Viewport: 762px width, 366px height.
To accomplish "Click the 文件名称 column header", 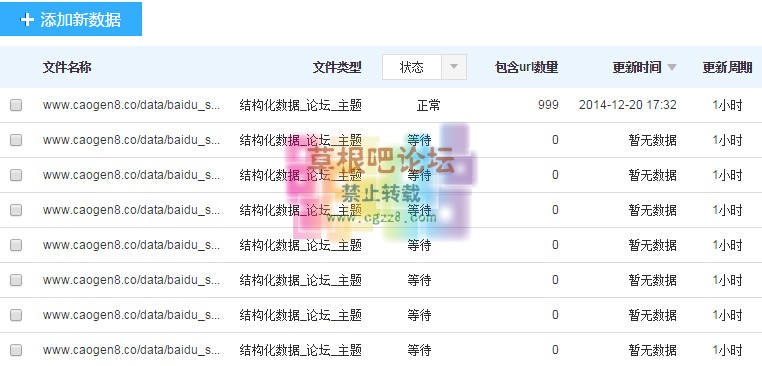I will [67, 67].
